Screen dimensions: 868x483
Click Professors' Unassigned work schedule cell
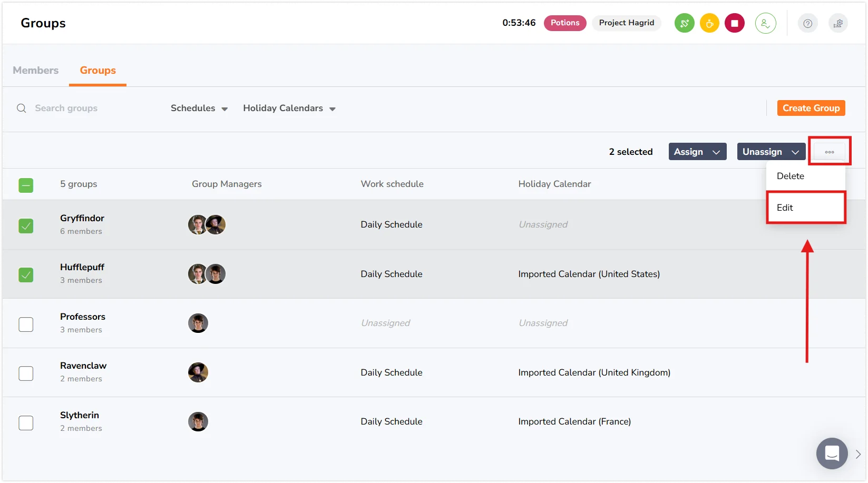coord(386,323)
